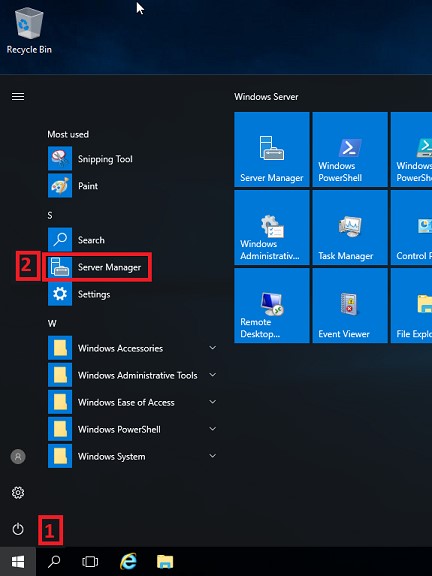The width and height of the screenshot is (432, 576).
Task: Launch the Windows PowerShell tile
Action: pos(350,150)
